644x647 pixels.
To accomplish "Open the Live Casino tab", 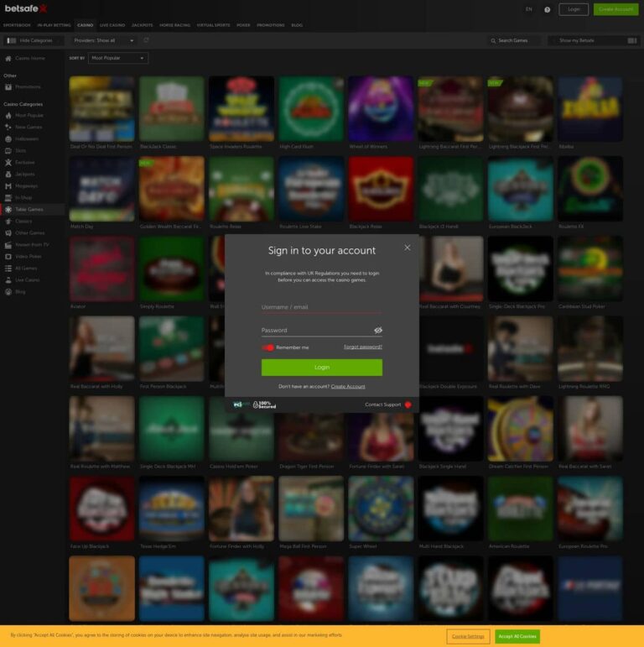I will pyautogui.click(x=112, y=25).
